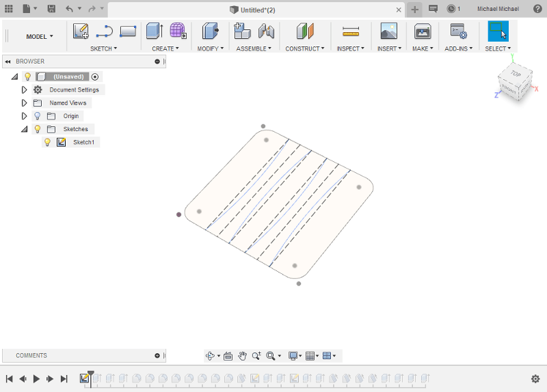Toggle visibility bulb of Sketch1

(x=47, y=142)
